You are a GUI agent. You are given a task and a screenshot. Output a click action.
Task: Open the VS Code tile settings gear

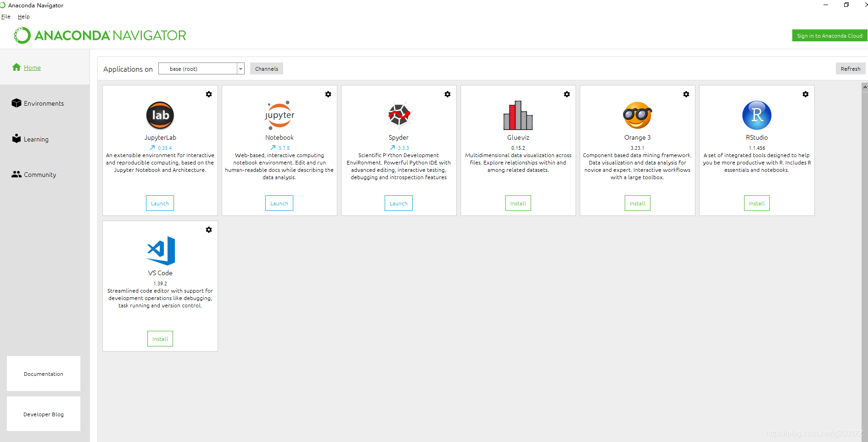click(x=209, y=230)
